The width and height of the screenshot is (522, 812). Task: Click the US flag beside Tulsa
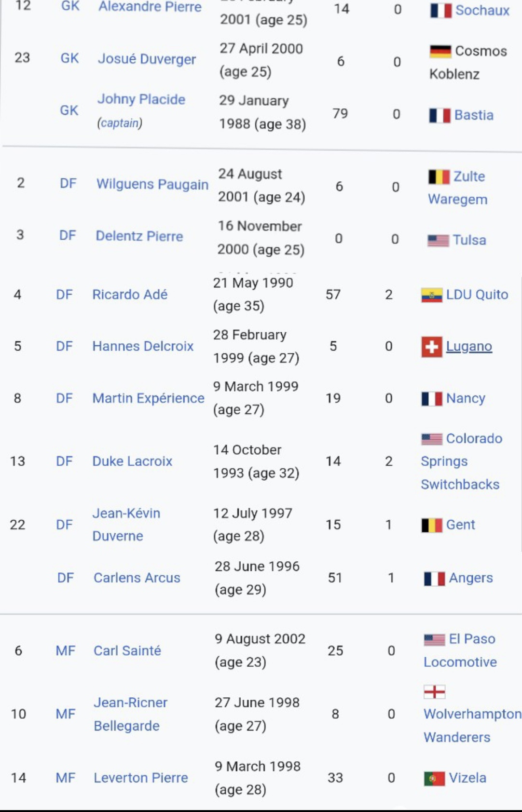[x=438, y=241]
